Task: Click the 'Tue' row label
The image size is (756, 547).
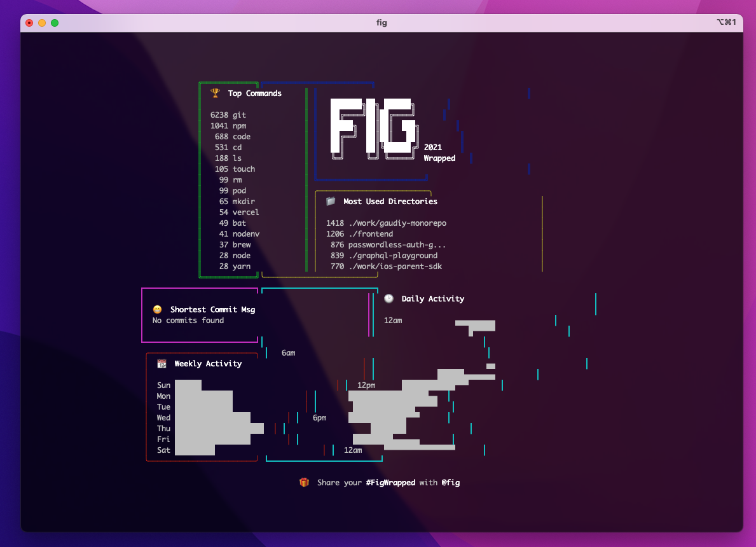Action: pyautogui.click(x=163, y=407)
